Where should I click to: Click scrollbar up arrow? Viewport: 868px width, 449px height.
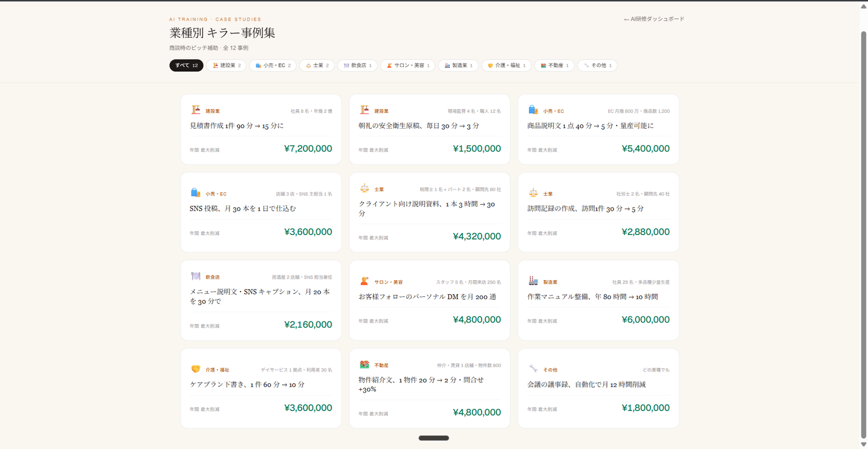[864, 7]
